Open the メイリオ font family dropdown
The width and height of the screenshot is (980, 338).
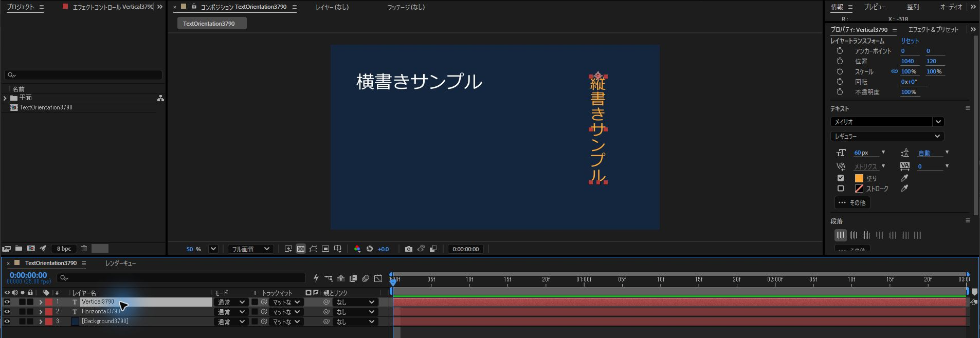(887, 122)
